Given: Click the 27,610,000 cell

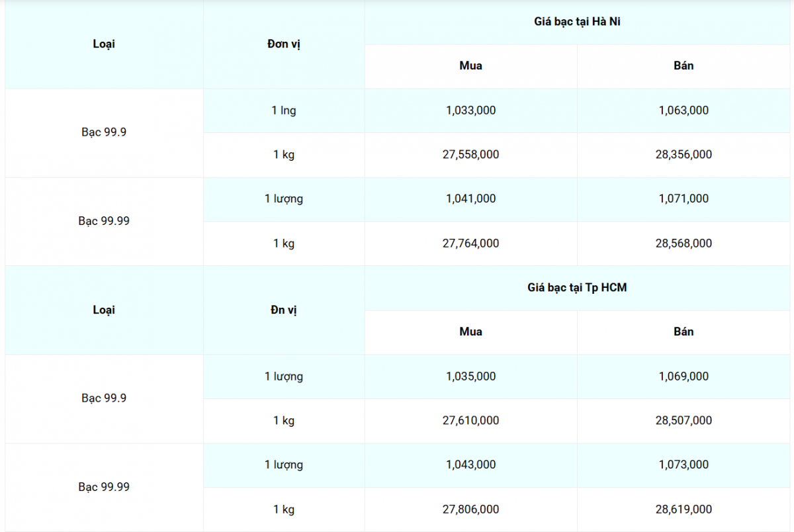Looking at the screenshot, I should (x=470, y=421).
